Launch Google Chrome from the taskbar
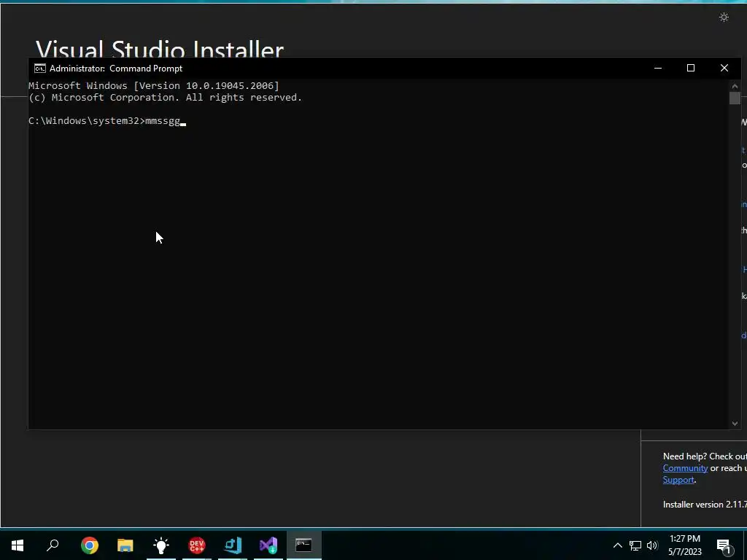 coord(90,545)
